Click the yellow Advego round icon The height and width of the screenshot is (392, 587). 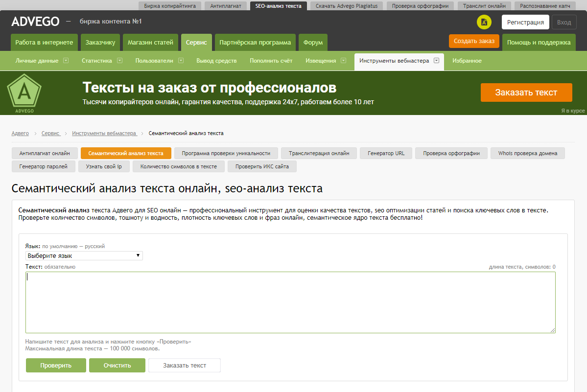pyautogui.click(x=484, y=22)
